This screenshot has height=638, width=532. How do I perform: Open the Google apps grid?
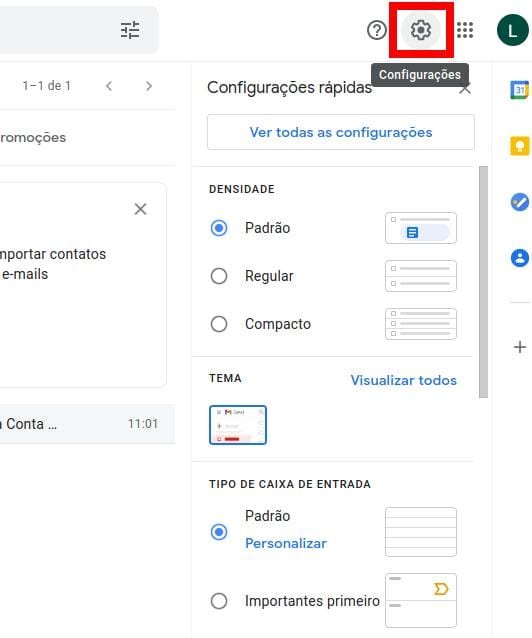[x=465, y=30]
